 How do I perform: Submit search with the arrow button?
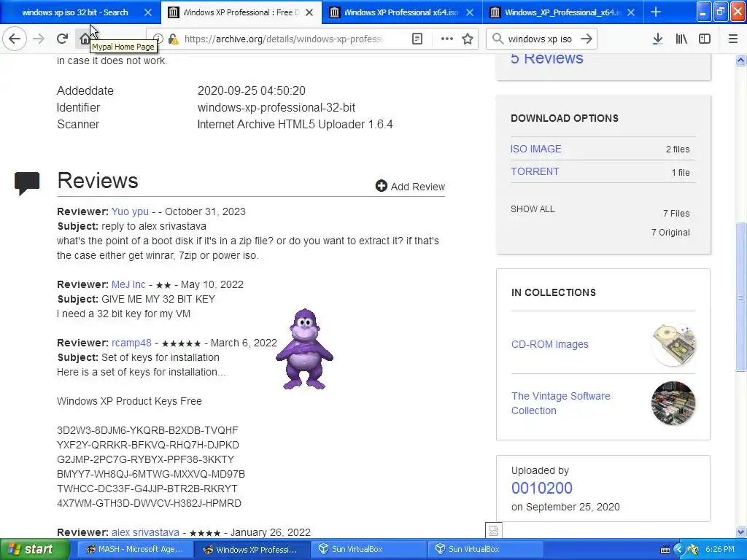click(587, 39)
